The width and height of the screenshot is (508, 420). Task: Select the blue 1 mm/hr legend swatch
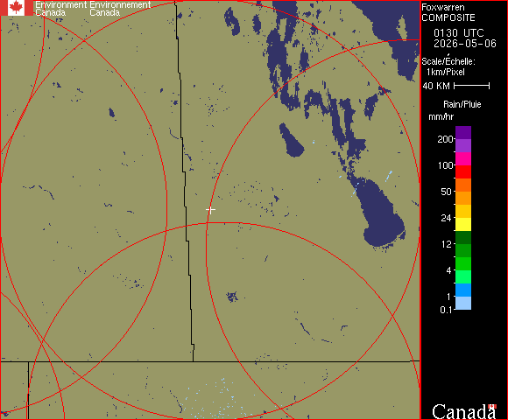pyautogui.click(x=463, y=290)
